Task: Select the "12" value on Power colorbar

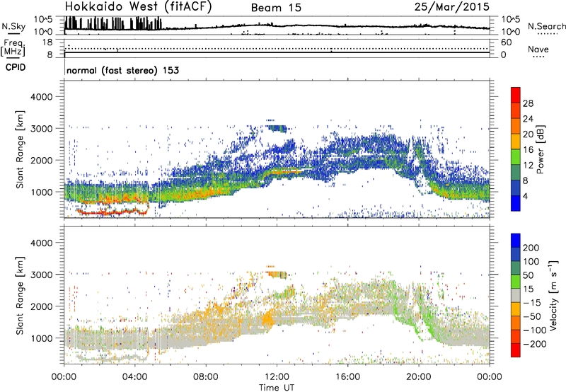Action: click(x=528, y=166)
